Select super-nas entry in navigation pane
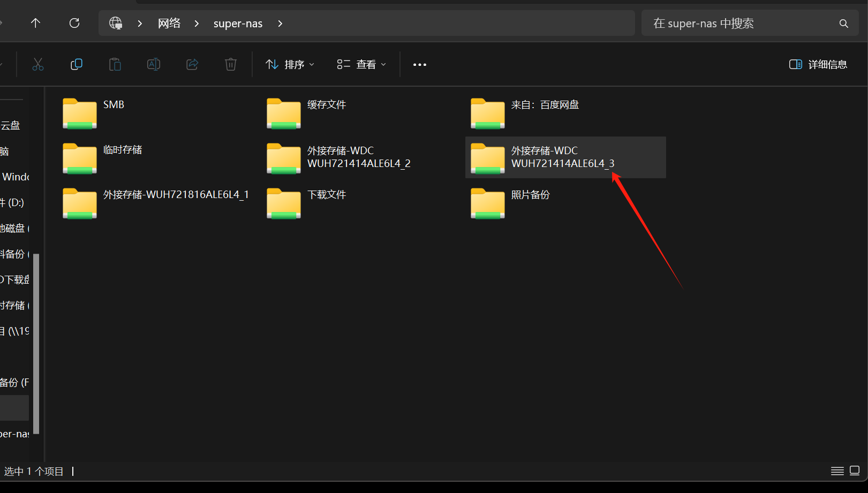The width and height of the screenshot is (868, 493). click(15, 434)
